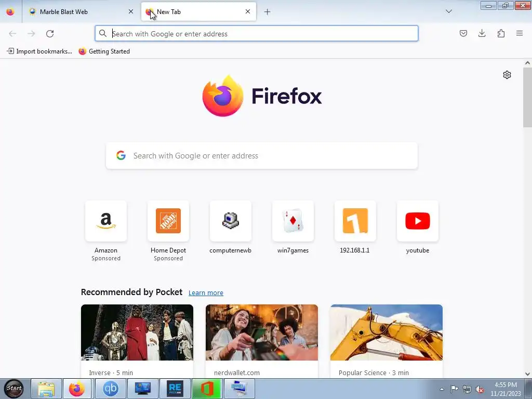Open the Inverse Star Wars article thumbnail

(x=137, y=332)
